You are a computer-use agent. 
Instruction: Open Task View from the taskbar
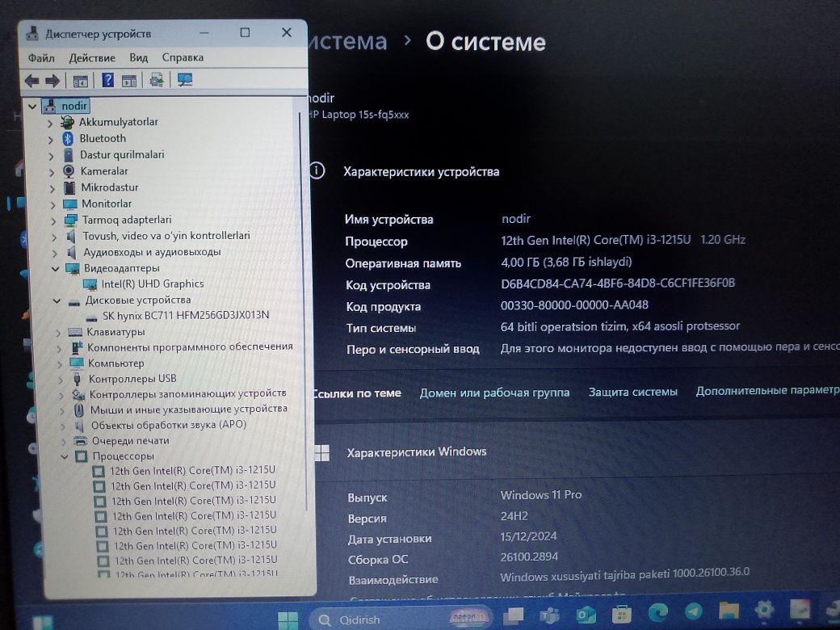click(x=514, y=615)
